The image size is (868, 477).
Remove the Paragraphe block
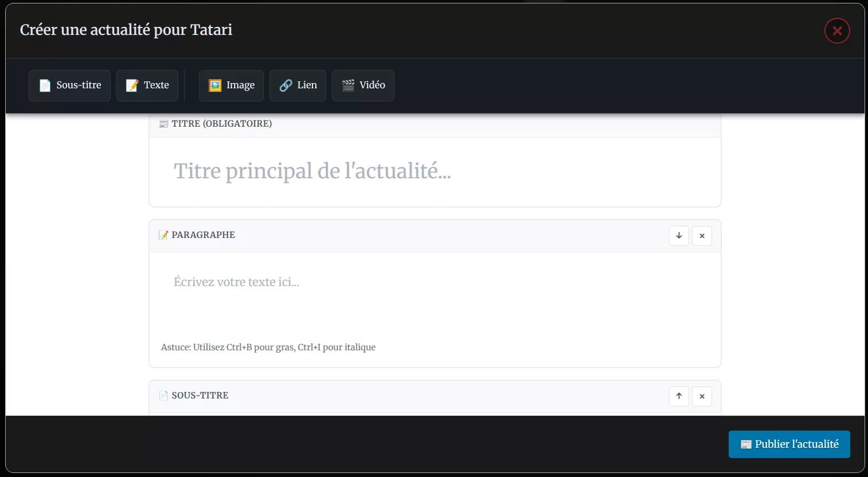pyautogui.click(x=702, y=236)
